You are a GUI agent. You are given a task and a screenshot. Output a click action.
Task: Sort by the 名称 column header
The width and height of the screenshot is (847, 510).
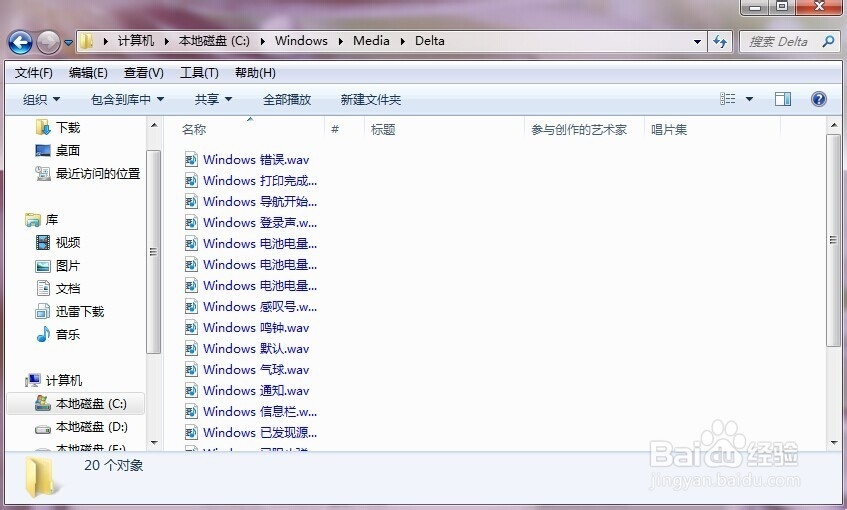tap(194, 130)
